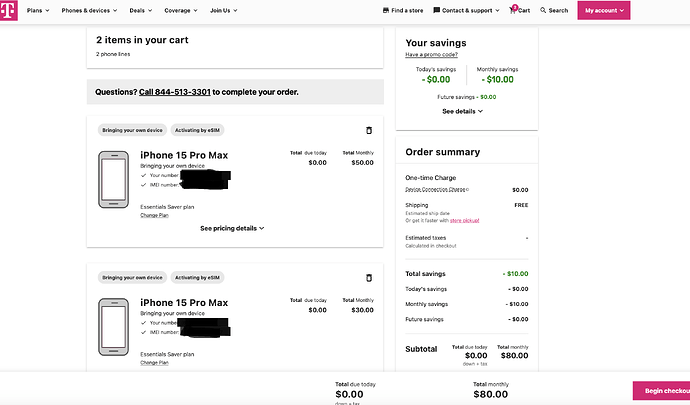690x405 pixels.
Task: Expand Contact & support options
Action: 464,10
